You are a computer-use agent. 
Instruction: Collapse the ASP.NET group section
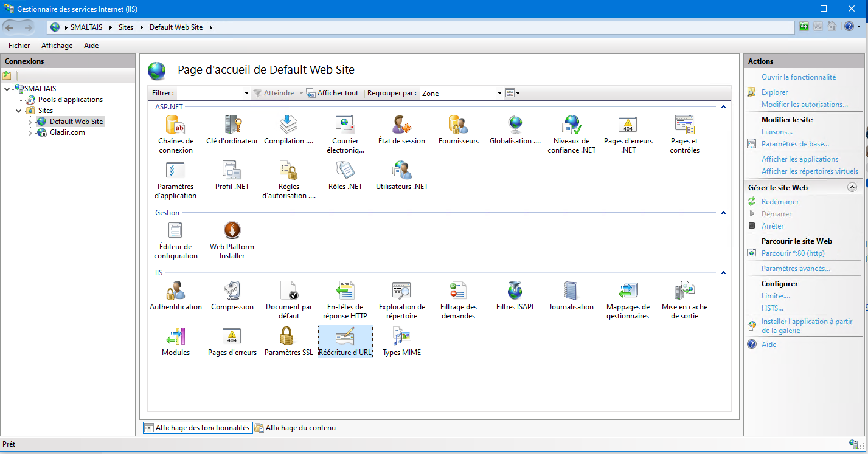click(x=723, y=107)
